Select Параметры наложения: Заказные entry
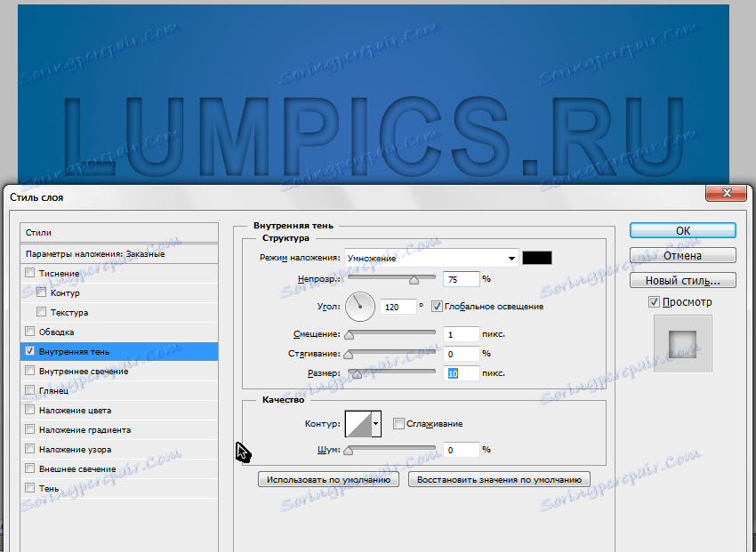The image size is (756, 552). pyautogui.click(x=119, y=254)
